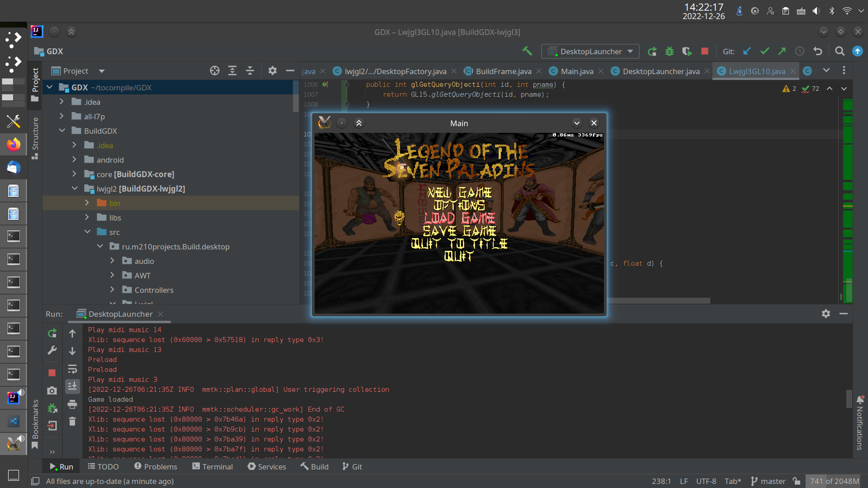Open Search Everywhere magnifier
Viewport: 868px width, 488px height.
pyautogui.click(x=840, y=52)
